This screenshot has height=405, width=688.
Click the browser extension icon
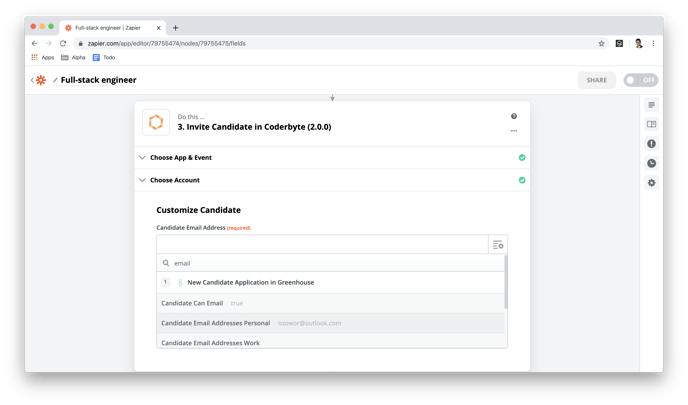(619, 43)
